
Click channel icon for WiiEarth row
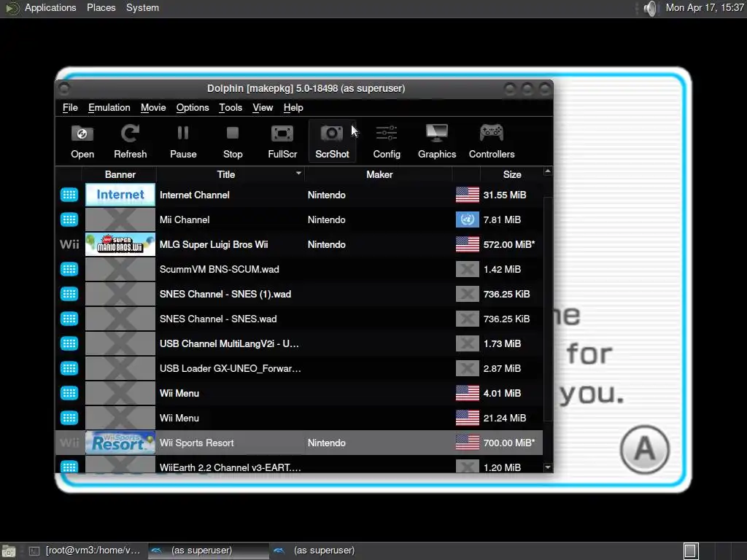pyautogui.click(x=69, y=467)
